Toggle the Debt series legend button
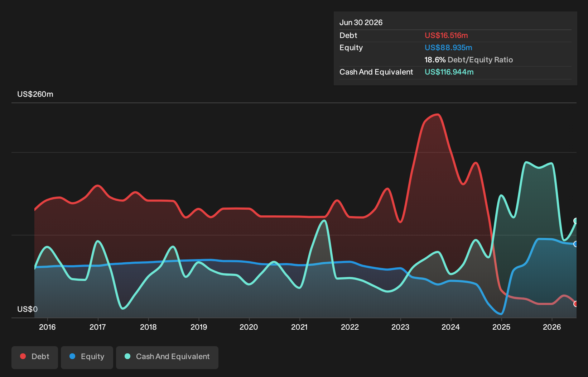Viewport: 588px width, 377px height. click(x=35, y=357)
